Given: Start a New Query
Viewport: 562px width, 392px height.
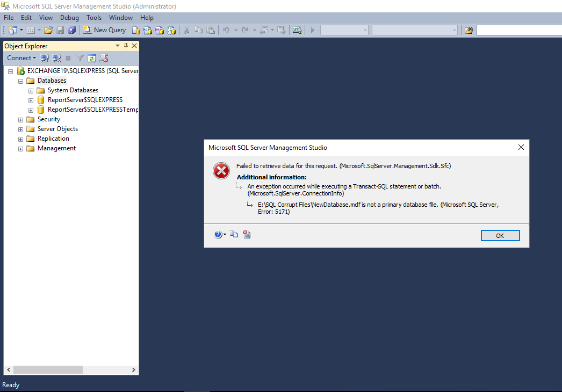Looking at the screenshot, I should point(105,30).
